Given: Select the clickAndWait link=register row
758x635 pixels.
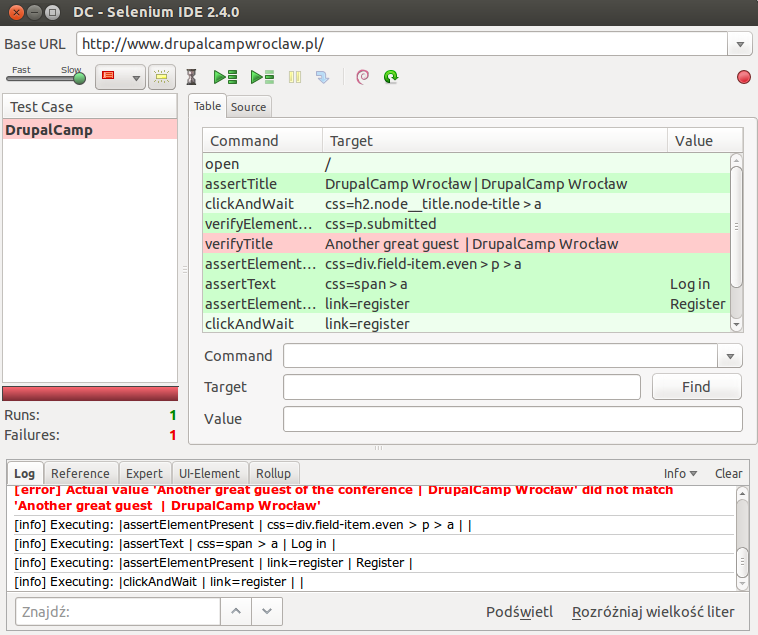Looking at the screenshot, I should 466,323.
